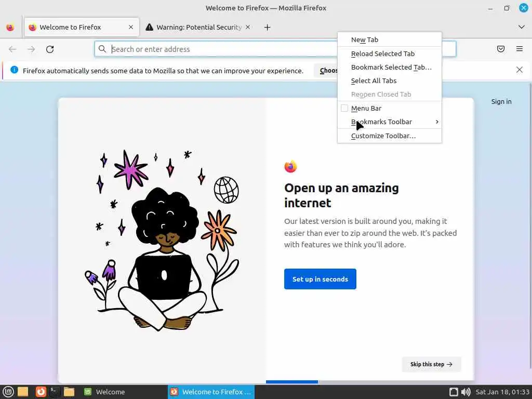This screenshot has width=532, height=399.
Task: Click the Firefox View icon in tab strip
Action: point(10,27)
